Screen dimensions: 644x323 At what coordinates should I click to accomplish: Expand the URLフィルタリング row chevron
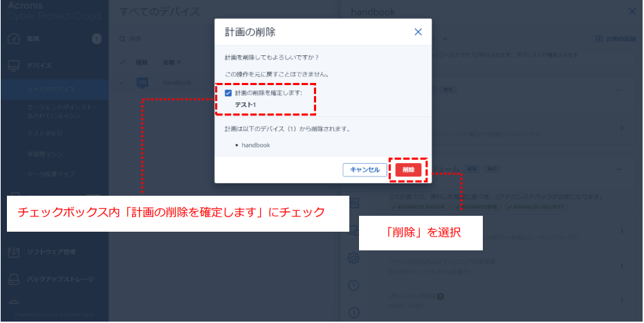point(623,301)
